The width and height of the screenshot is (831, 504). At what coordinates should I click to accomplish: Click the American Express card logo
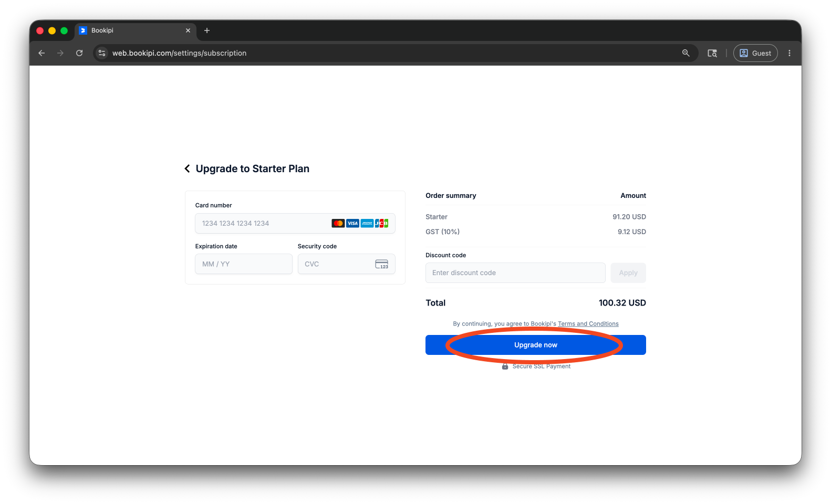367,223
